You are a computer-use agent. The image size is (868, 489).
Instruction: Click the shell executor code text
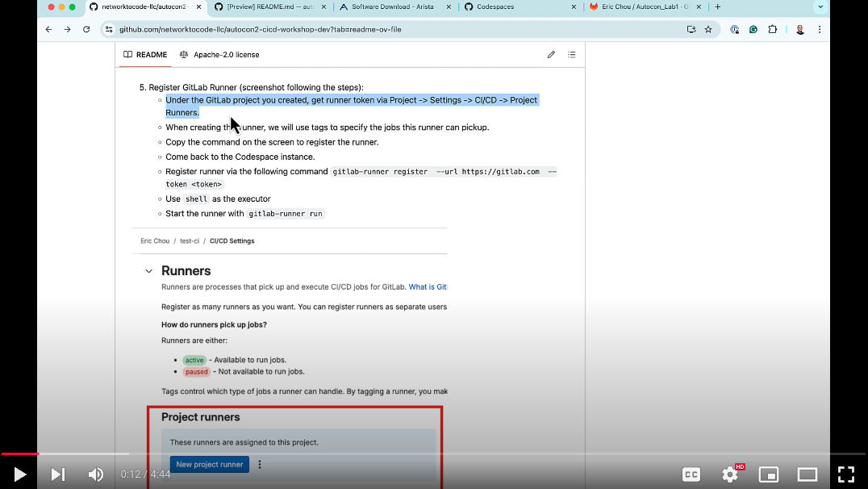(197, 199)
